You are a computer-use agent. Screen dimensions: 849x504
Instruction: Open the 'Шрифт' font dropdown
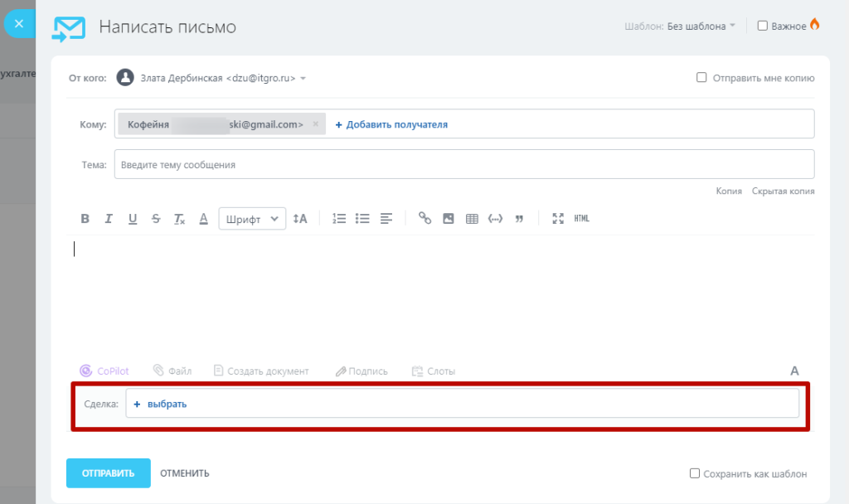click(x=252, y=219)
